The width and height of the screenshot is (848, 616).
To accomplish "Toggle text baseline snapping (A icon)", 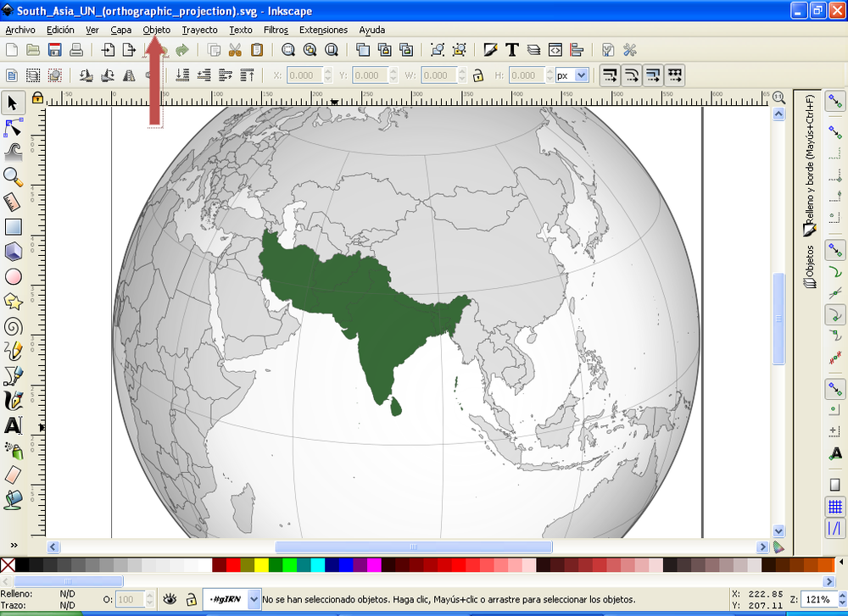I will click(x=835, y=452).
